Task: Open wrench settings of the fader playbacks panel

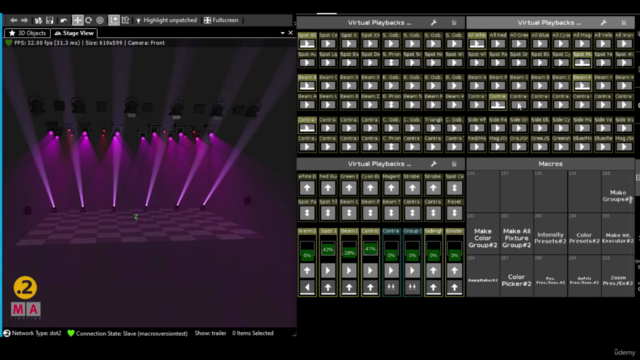Action: pyautogui.click(x=434, y=164)
